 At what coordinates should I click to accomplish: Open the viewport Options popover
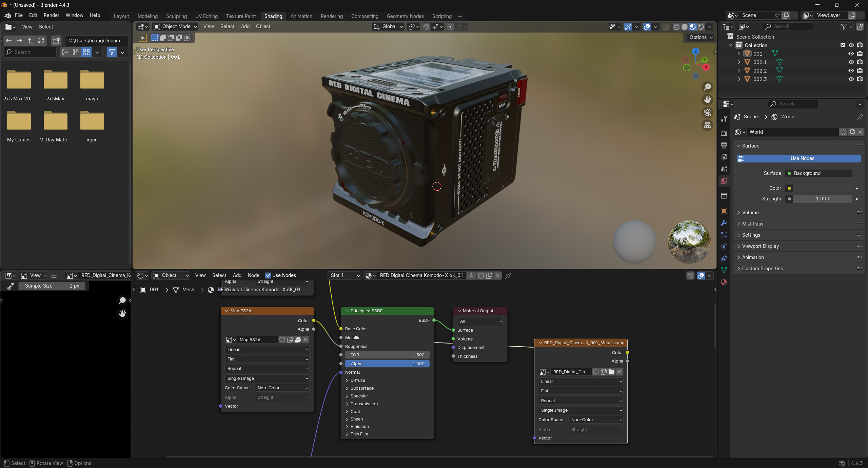(701, 37)
